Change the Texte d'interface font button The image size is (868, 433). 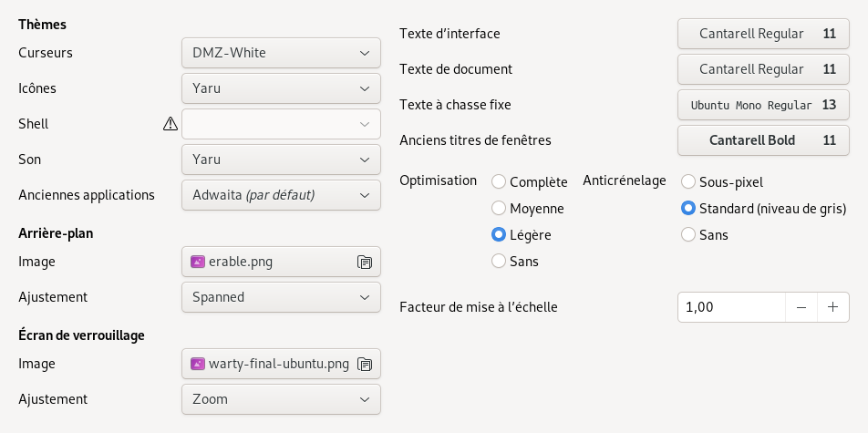click(763, 35)
